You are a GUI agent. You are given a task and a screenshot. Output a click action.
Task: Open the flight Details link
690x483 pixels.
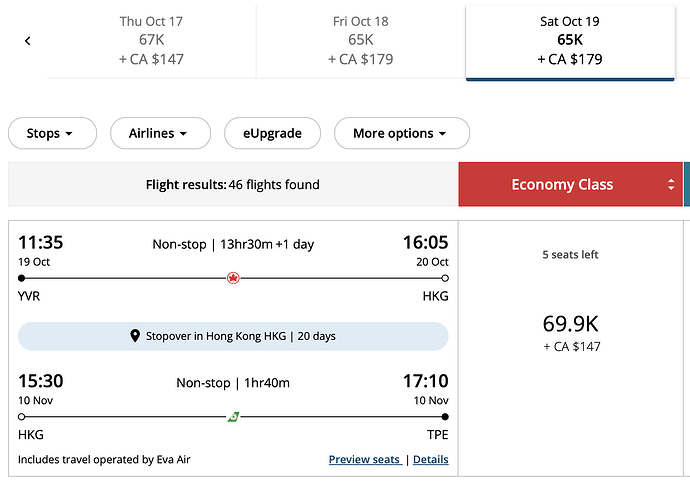click(x=431, y=459)
